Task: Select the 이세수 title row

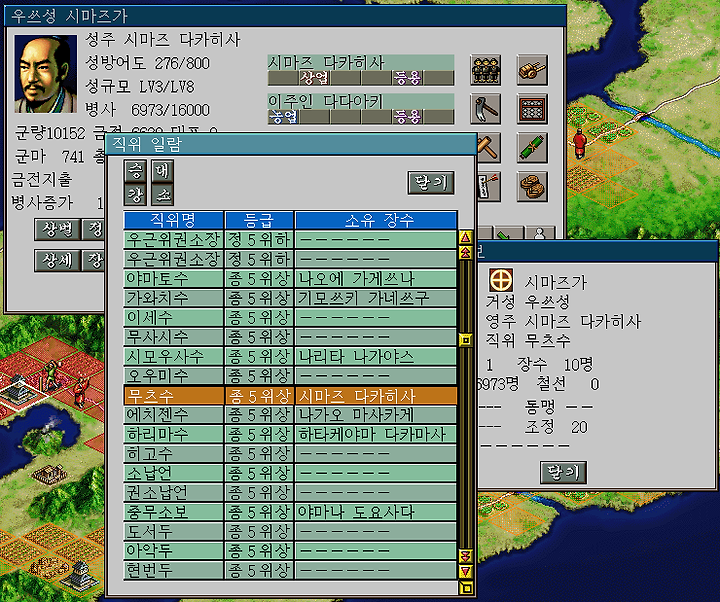Action: click(290, 317)
